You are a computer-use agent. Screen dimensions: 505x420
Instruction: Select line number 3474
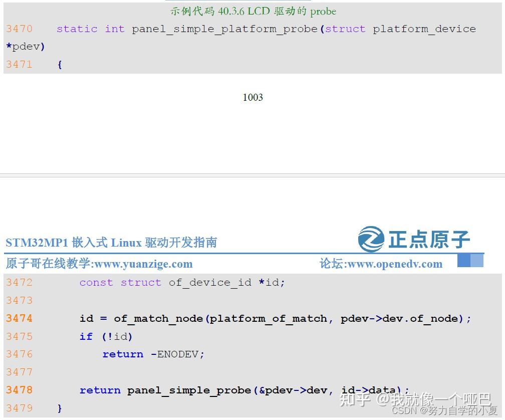pyautogui.click(x=19, y=318)
